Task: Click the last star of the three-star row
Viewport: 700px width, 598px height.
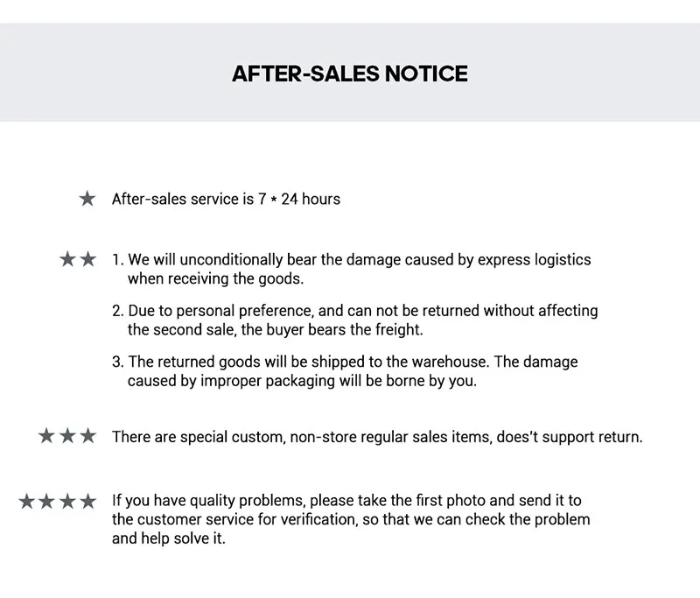Action: click(x=88, y=435)
